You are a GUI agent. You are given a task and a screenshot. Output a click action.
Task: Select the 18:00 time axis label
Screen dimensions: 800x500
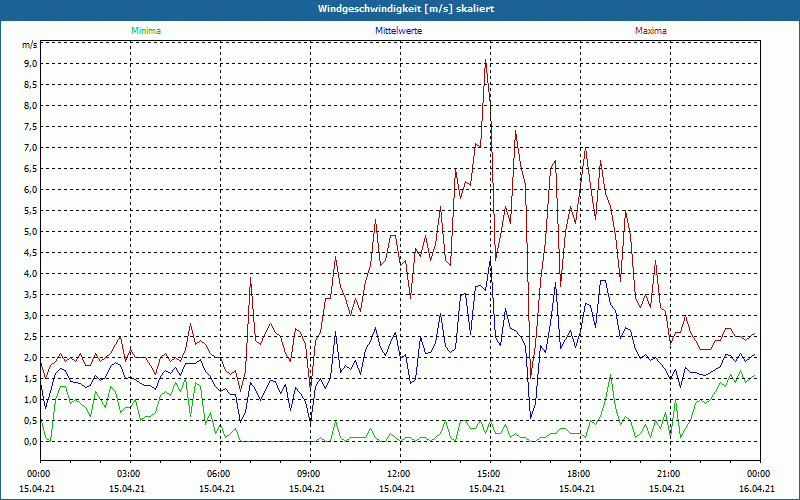tap(578, 473)
